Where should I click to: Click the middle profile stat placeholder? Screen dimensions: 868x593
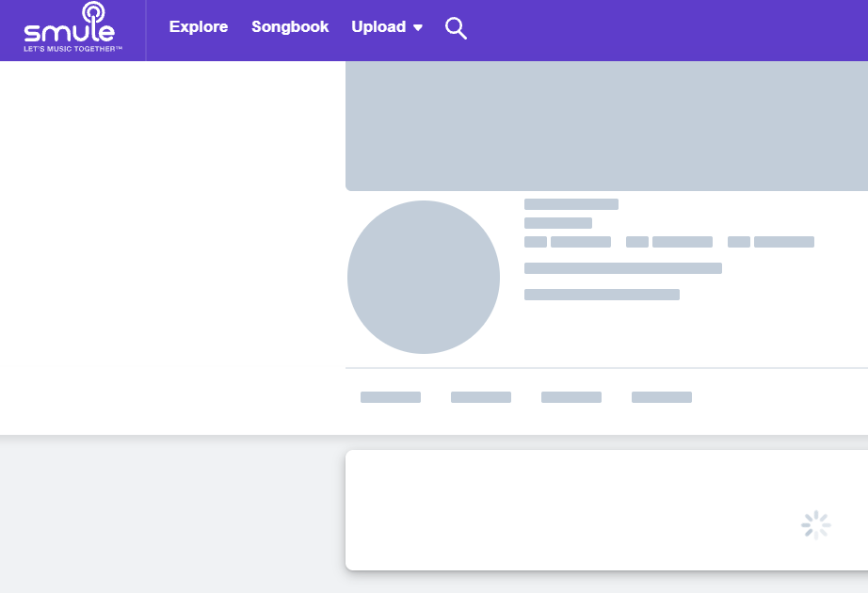[669, 242]
